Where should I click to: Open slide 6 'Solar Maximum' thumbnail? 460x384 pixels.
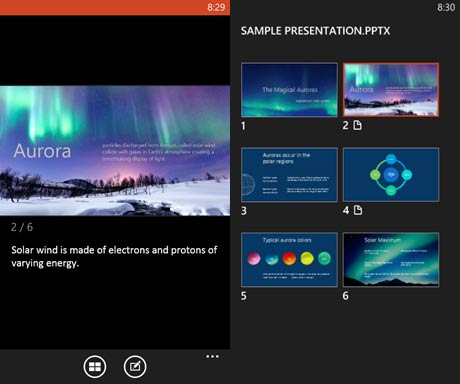click(391, 260)
